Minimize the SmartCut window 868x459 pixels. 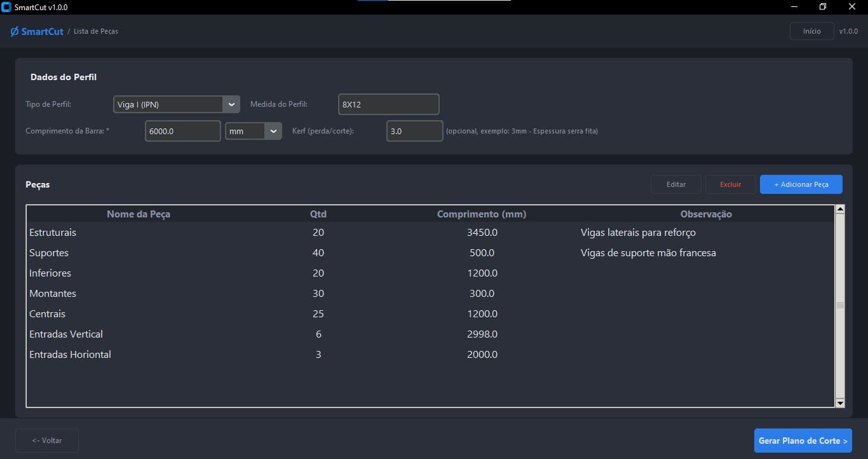click(794, 7)
